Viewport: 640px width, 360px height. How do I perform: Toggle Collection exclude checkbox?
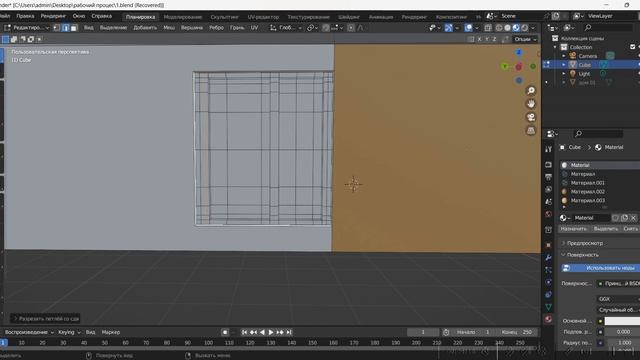click(633, 47)
